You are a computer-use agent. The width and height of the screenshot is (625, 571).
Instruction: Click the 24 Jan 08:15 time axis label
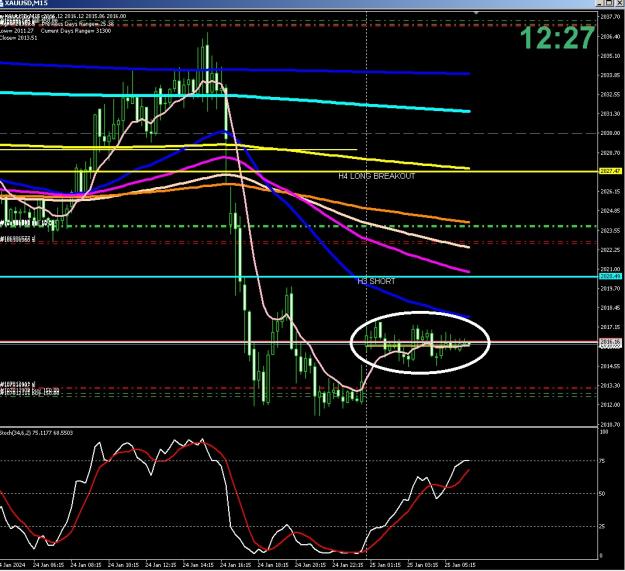(86, 565)
